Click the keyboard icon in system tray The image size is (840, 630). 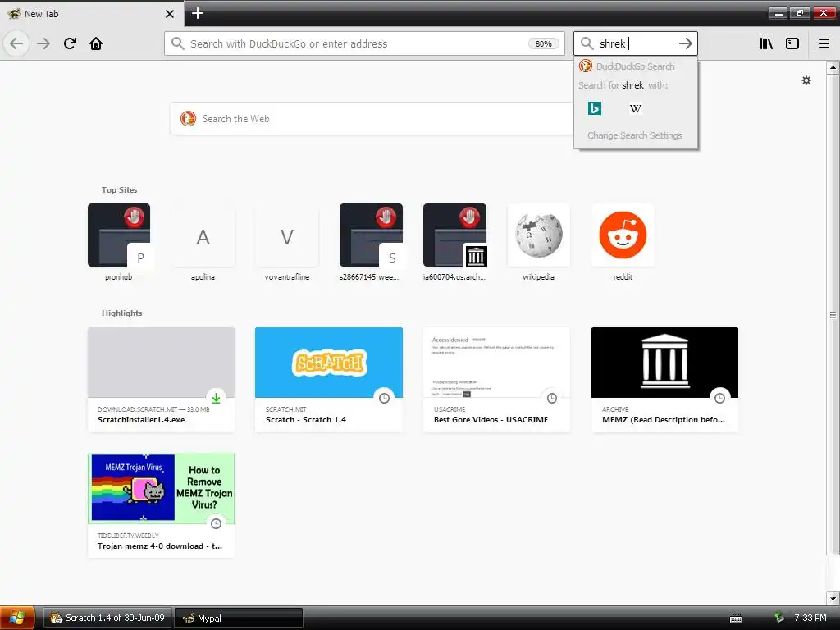736,619
